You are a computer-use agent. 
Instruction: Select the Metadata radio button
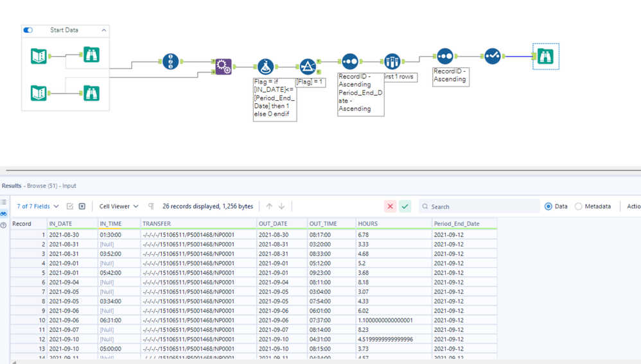(579, 206)
